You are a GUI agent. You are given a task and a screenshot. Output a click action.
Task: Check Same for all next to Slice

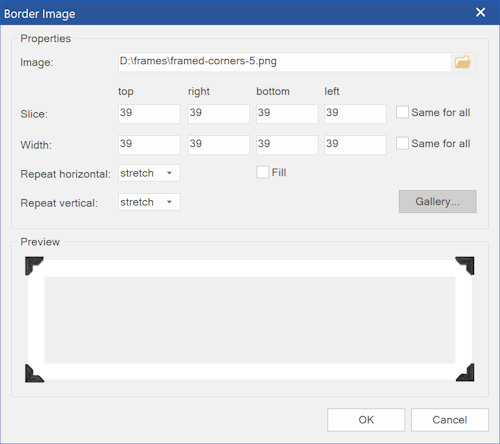coord(402,112)
